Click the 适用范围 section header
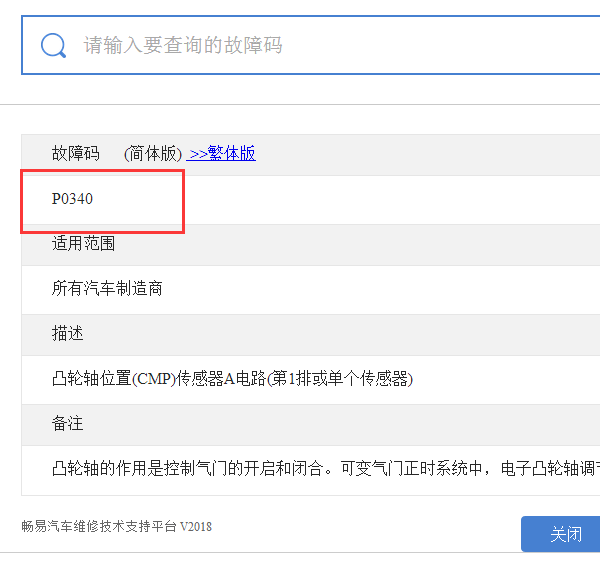Image resolution: width=600 pixels, height=575 pixels. click(83, 243)
